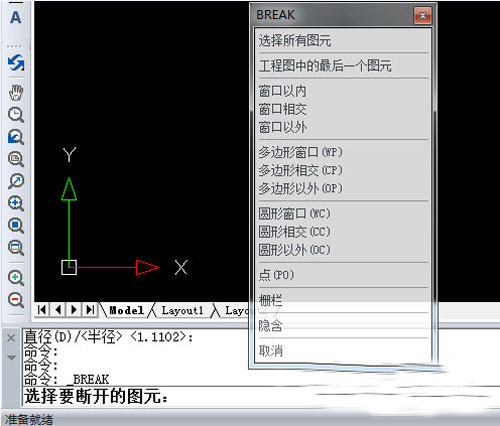500x426 pixels.
Task: Zoom in with the green plus magnifier
Action: tap(16, 278)
